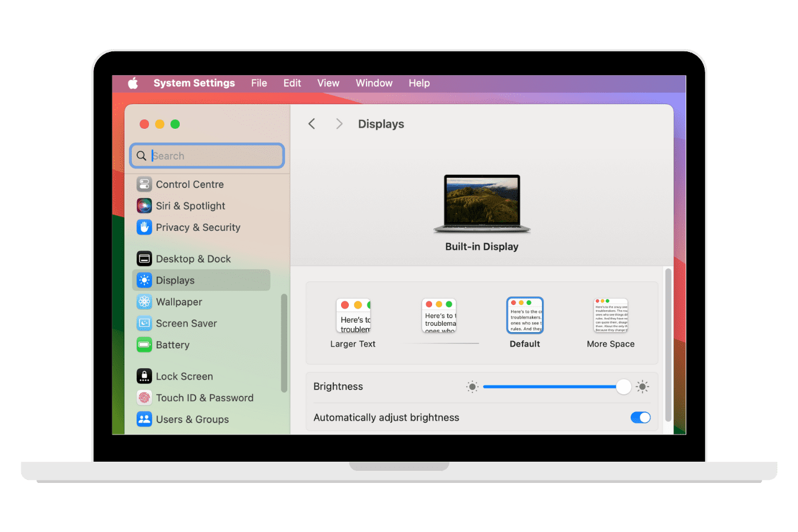The image size is (798, 532).
Task: Click the sidebar scrollbar
Action: (284, 343)
